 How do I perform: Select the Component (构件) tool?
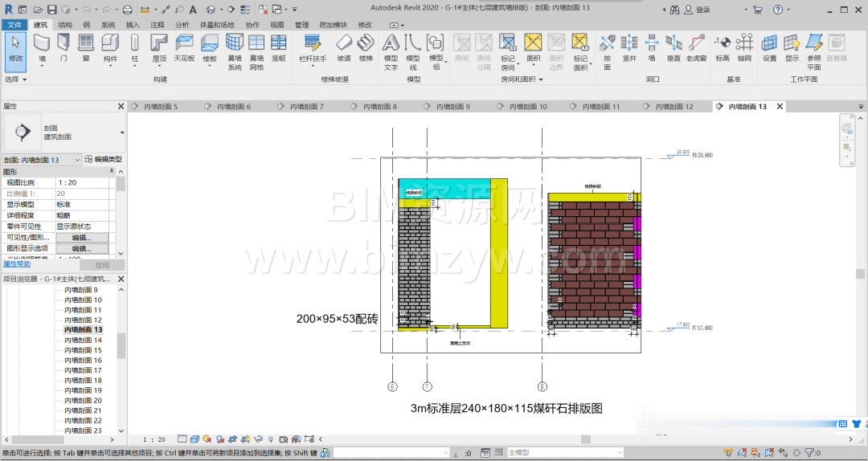[x=110, y=49]
